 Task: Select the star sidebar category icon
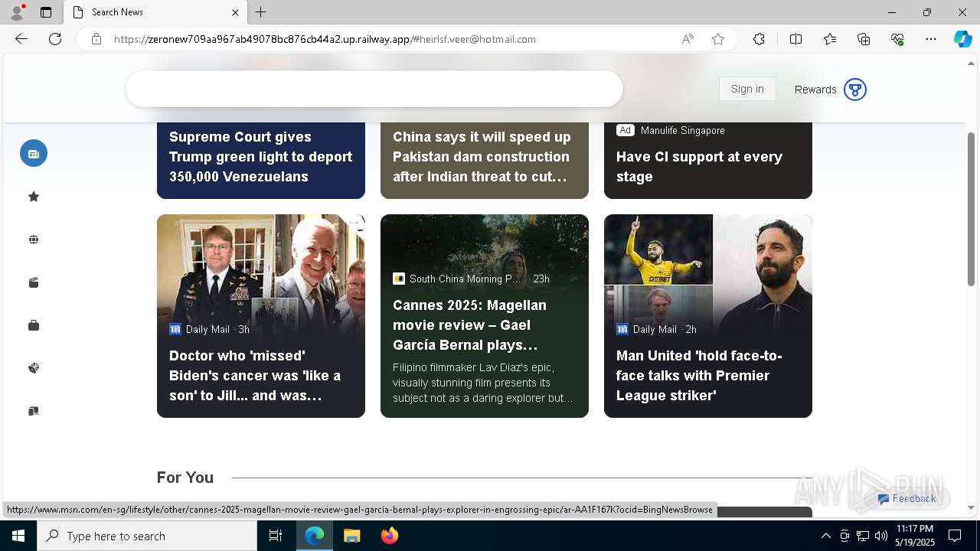coord(34,197)
